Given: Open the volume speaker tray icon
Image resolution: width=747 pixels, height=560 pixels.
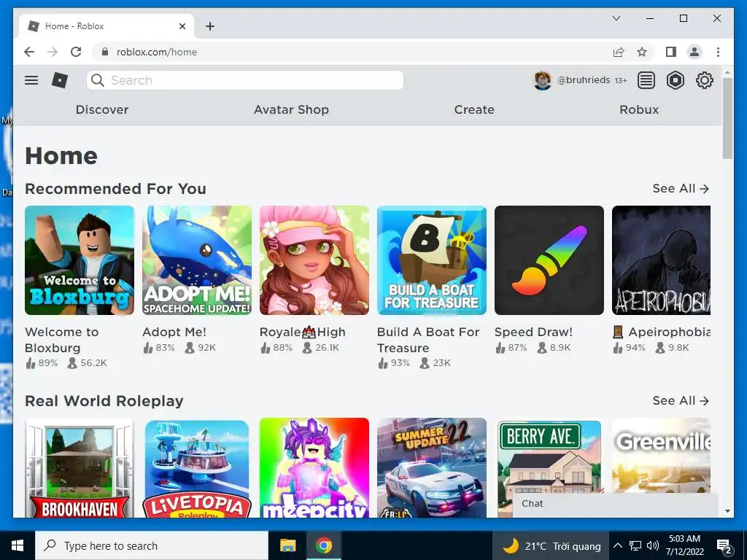Looking at the screenshot, I should point(653,545).
